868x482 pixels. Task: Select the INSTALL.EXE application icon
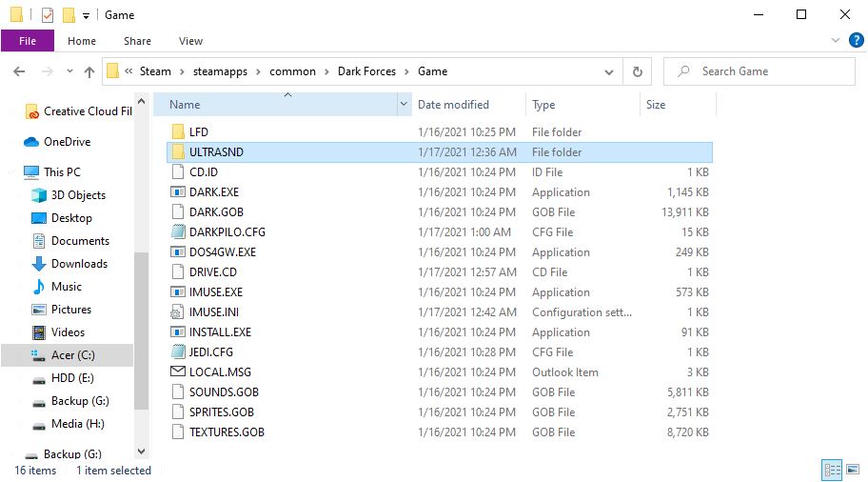point(178,331)
